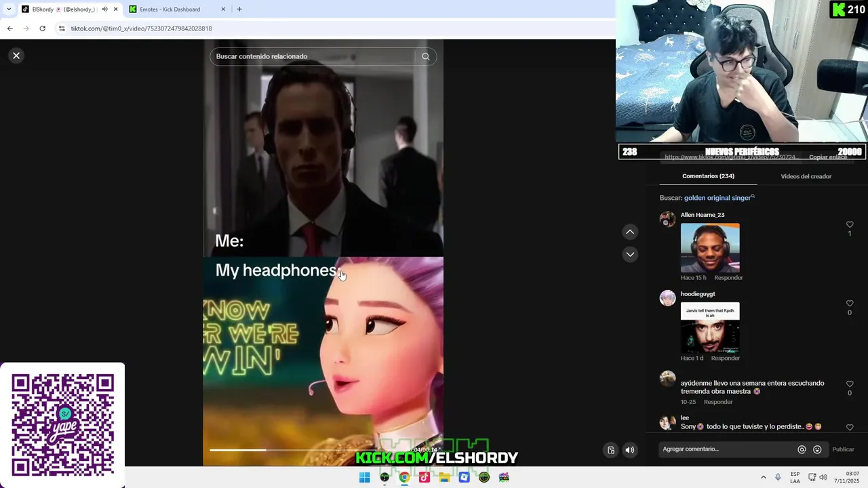Reload the TikTok page

pyautogui.click(x=42, y=28)
